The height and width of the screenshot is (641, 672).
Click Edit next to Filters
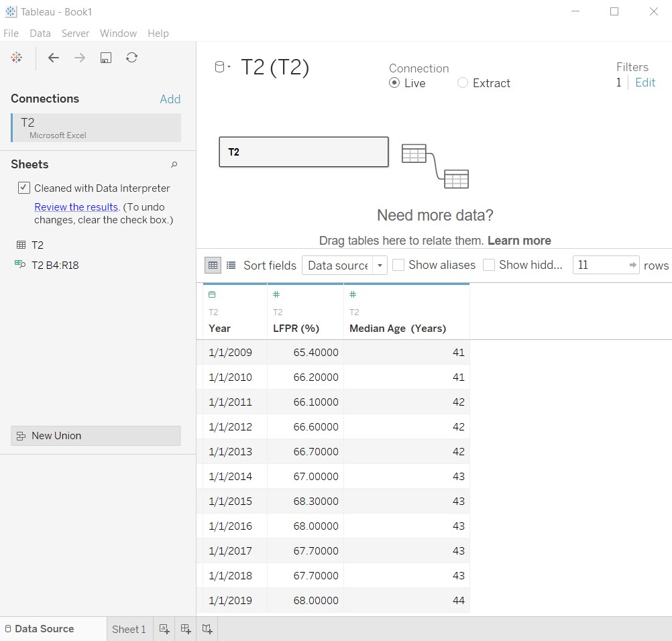point(645,82)
